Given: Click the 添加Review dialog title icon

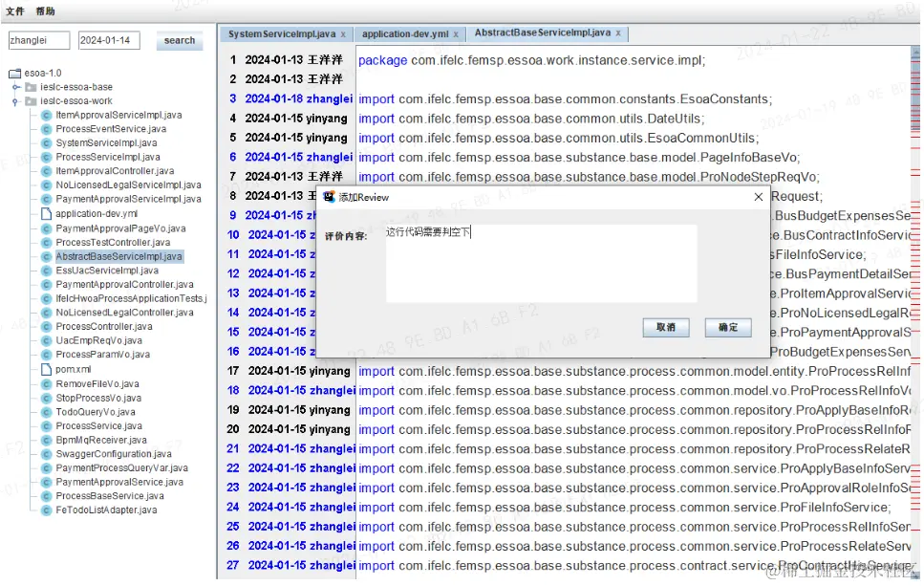Looking at the screenshot, I should (x=330, y=198).
